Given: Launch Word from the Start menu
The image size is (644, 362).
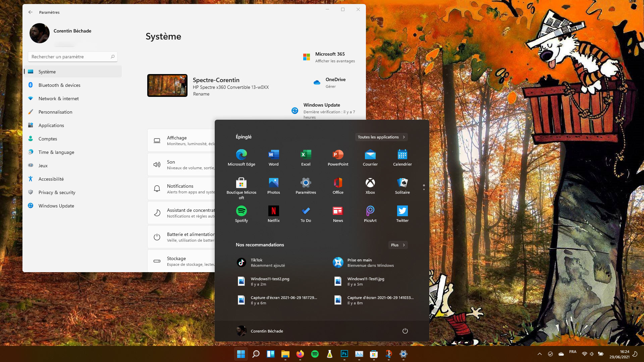Looking at the screenshot, I should [273, 158].
